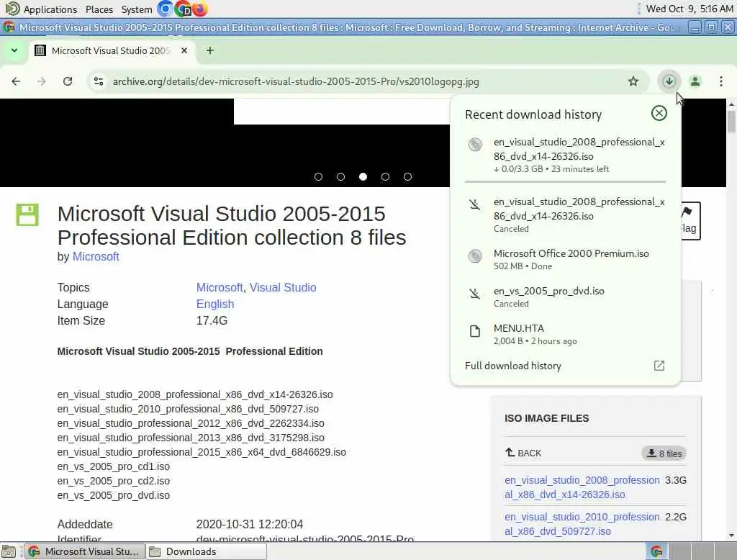Click disc icon for Microsoft Office 2000 Premium.iso
737x560 pixels.
point(475,256)
